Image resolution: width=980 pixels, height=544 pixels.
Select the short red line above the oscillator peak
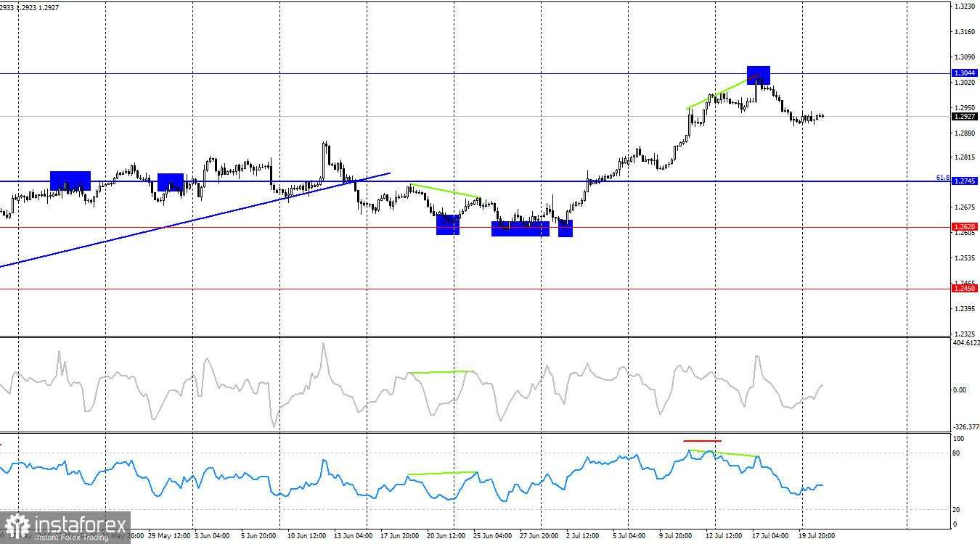pyautogui.click(x=702, y=440)
